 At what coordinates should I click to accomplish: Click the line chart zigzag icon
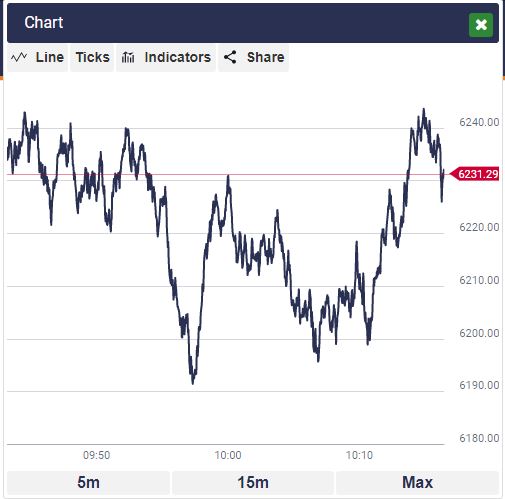[19, 57]
